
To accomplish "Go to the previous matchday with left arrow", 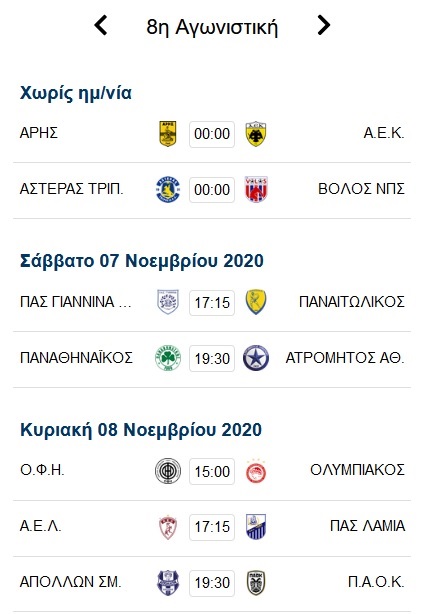I will coord(101,25).
